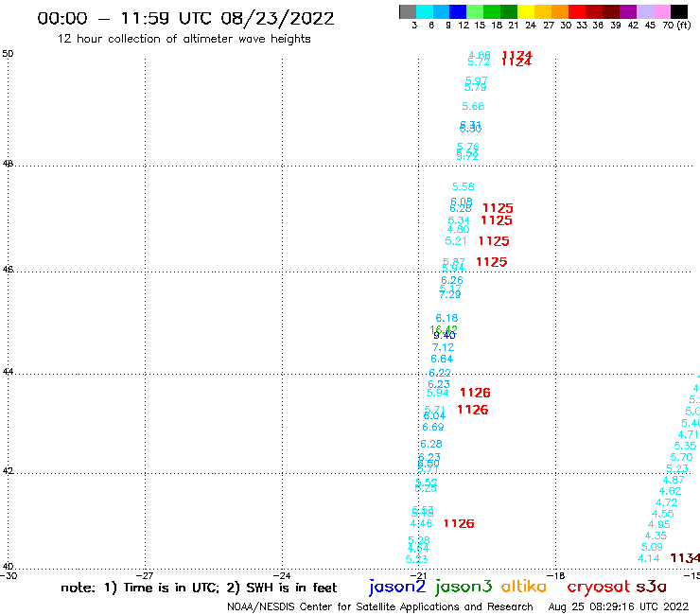Click the -18 longitude axis label
700x615 pixels.
click(x=555, y=575)
